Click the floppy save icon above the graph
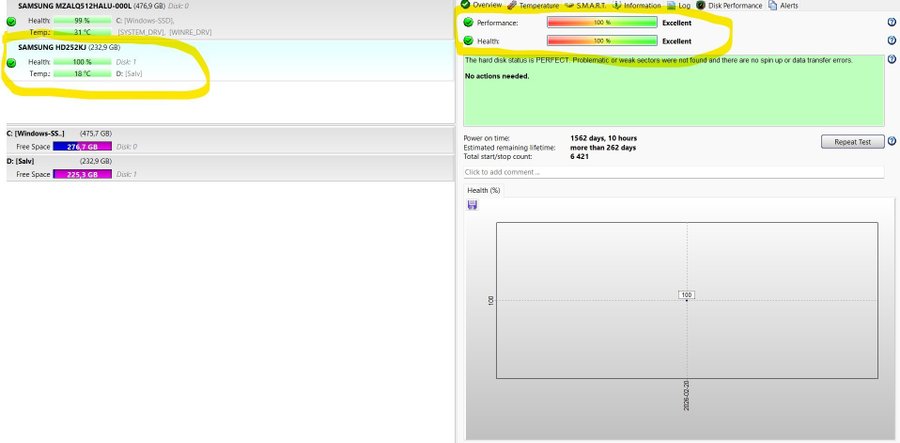Image resolution: width=900 pixels, height=443 pixels. point(472,205)
